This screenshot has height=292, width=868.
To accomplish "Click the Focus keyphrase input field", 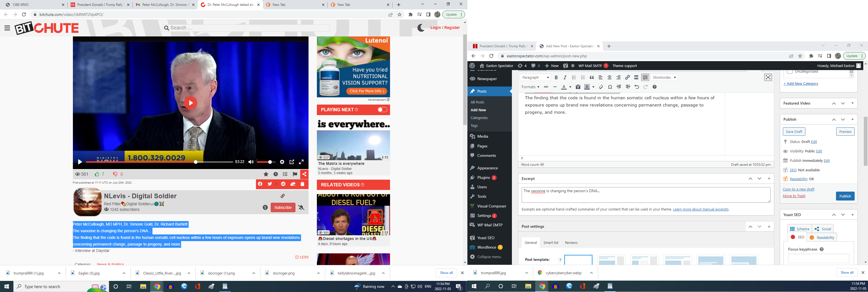I will [x=818, y=259].
